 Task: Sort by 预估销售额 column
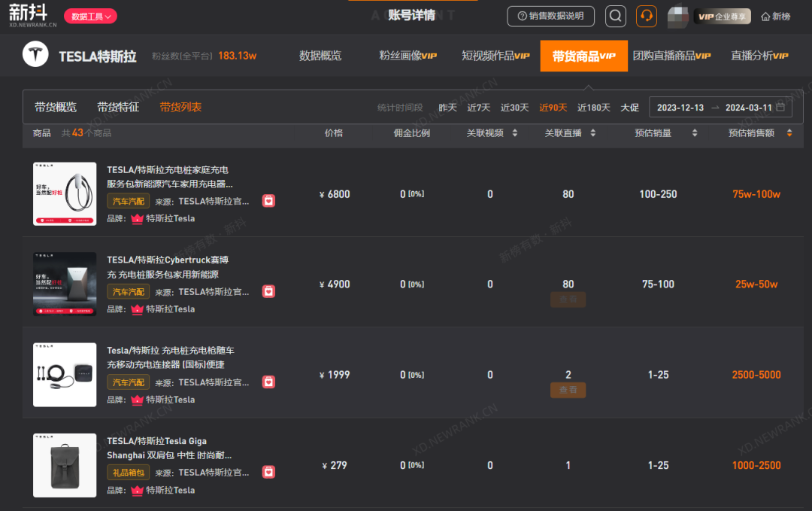[x=789, y=133]
